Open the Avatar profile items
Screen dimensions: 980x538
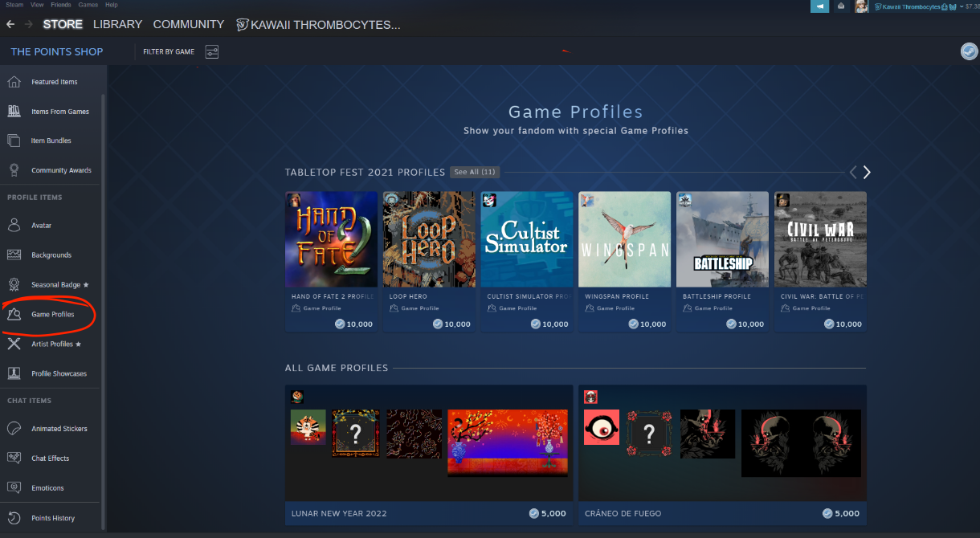point(51,226)
